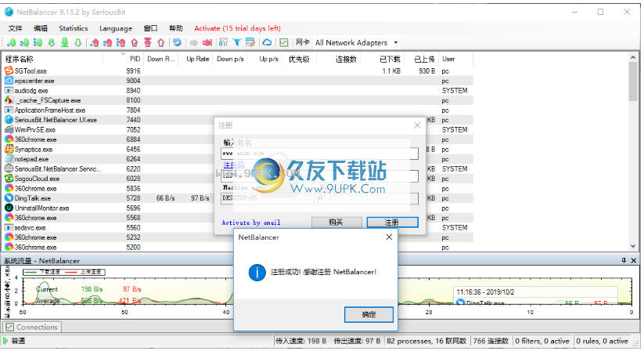The width and height of the screenshot is (644, 351).
Task: Click the red arrow-to-bar toolbar icon
Action: pos(207,42)
